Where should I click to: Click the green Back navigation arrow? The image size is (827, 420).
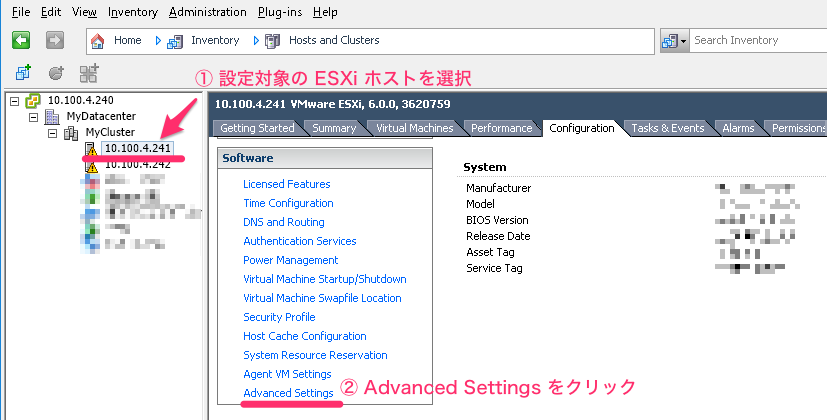(x=21, y=40)
